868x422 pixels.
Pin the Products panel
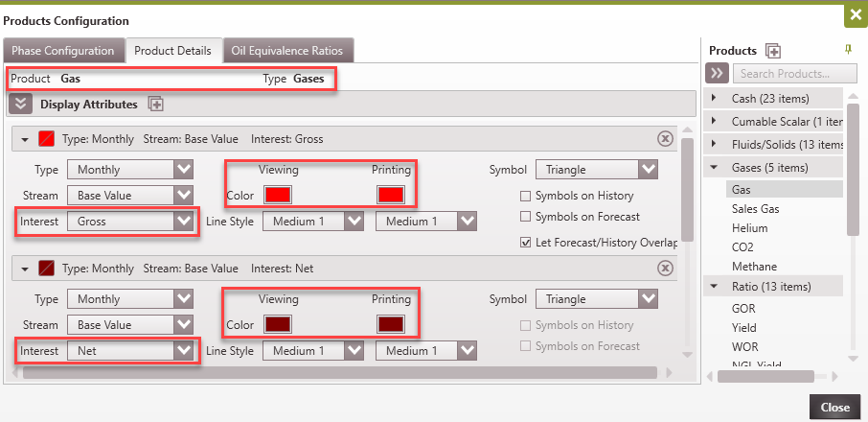click(x=848, y=50)
